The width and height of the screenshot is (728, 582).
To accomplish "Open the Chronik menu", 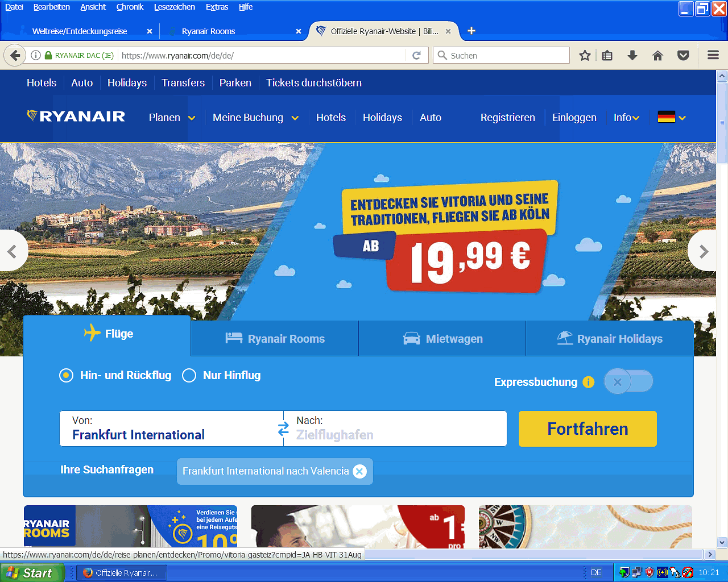I will coord(130,7).
